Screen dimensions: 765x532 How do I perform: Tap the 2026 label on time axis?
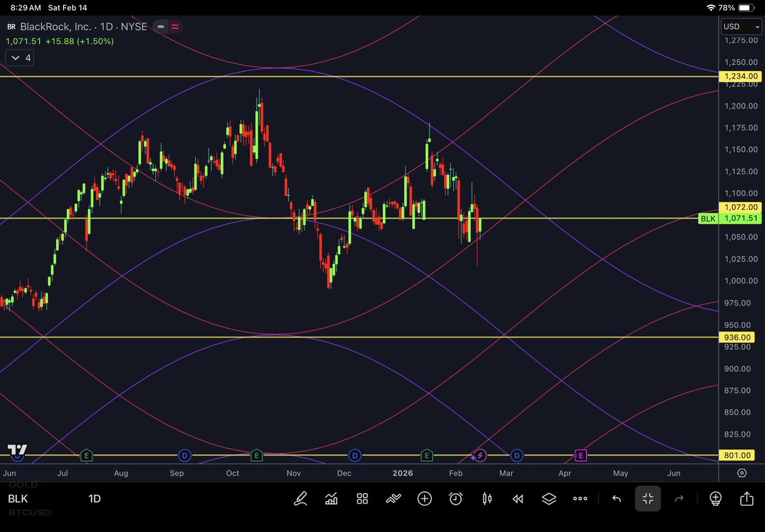(403, 473)
